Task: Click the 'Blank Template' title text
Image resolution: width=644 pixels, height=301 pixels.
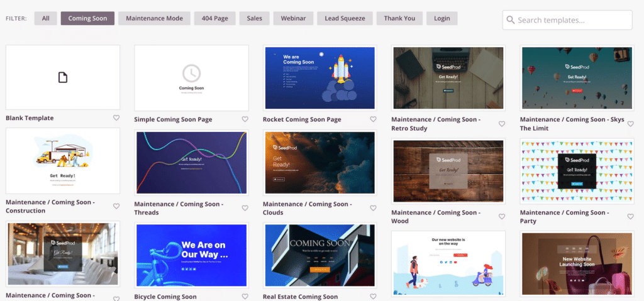Action: tap(30, 118)
